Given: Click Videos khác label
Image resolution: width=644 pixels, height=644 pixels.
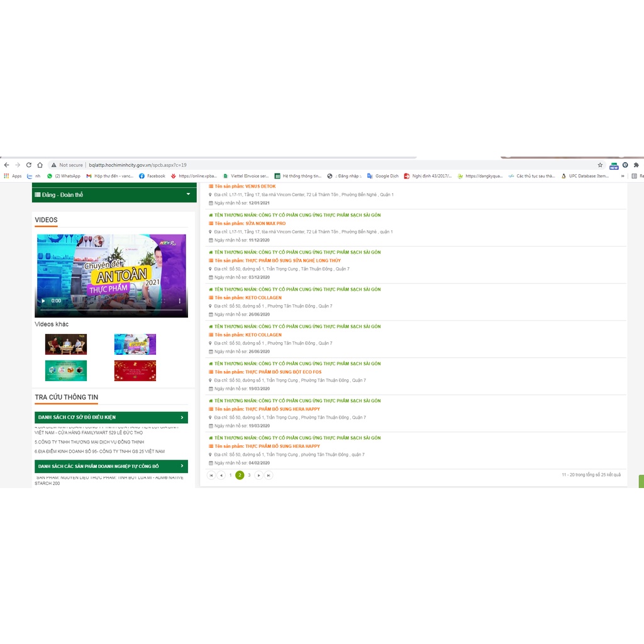Looking at the screenshot, I should pyautogui.click(x=52, y=324).
